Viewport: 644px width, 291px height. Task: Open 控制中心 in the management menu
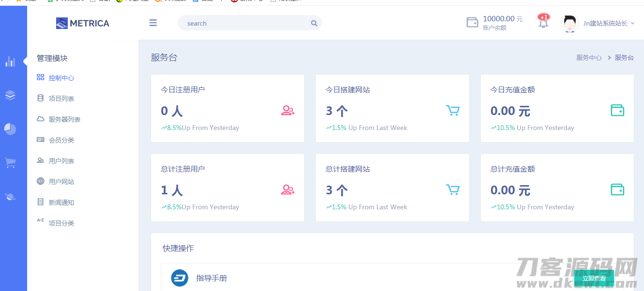pyautogui.click(x=61, y=78)
